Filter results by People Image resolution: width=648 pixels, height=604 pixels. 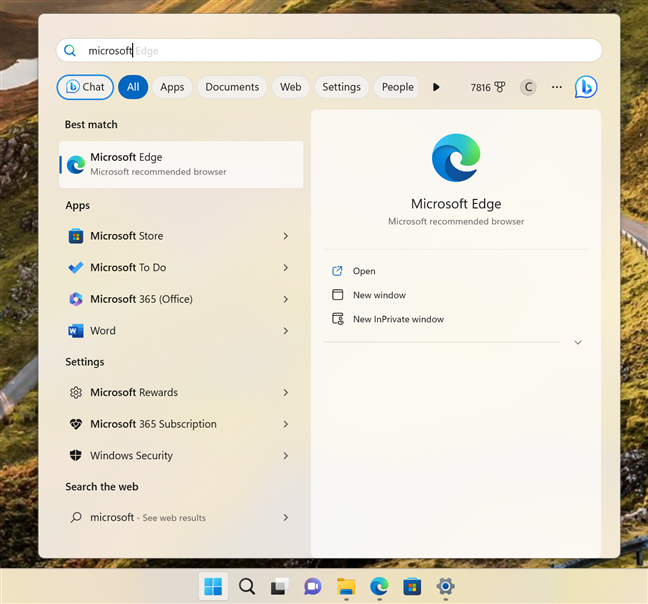(397, 87)
